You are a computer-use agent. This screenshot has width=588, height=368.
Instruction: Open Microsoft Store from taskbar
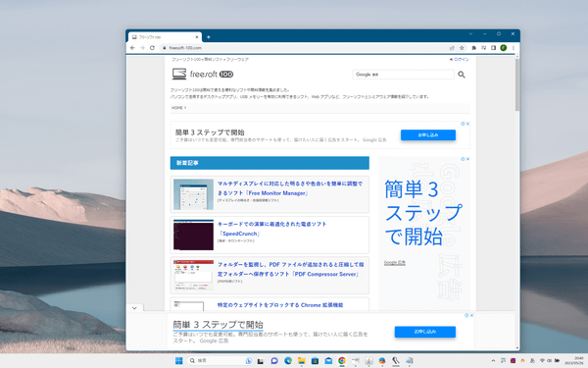click(315, 361)
